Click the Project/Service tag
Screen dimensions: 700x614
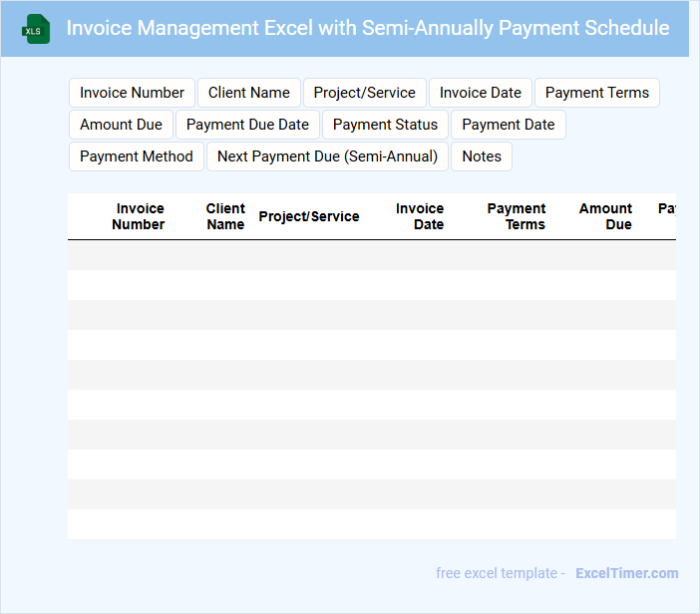point(364,93)
